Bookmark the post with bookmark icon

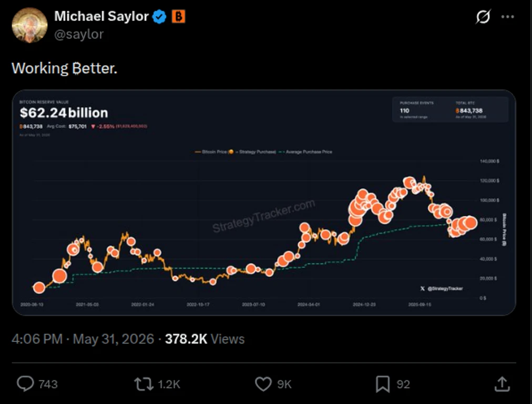point(383,385)
